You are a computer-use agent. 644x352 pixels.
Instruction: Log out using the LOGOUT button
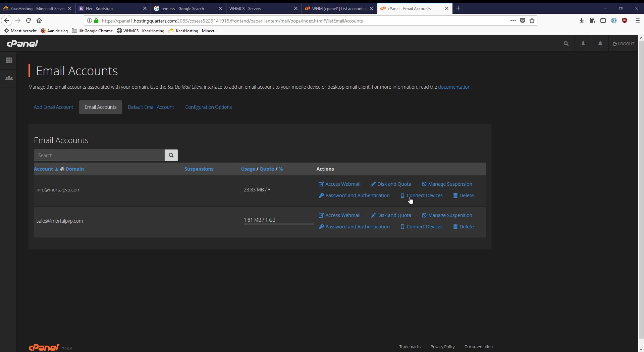tap(624, 44)
